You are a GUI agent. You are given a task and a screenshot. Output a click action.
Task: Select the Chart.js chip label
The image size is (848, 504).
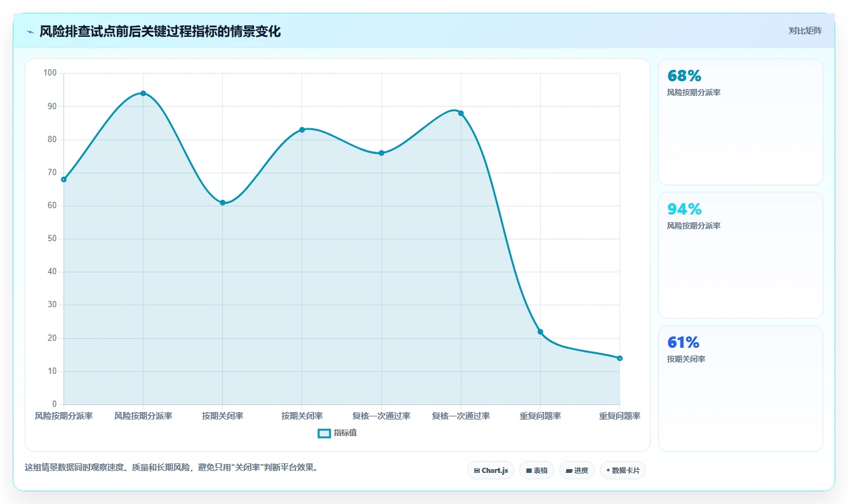click(x=495, y=471)
